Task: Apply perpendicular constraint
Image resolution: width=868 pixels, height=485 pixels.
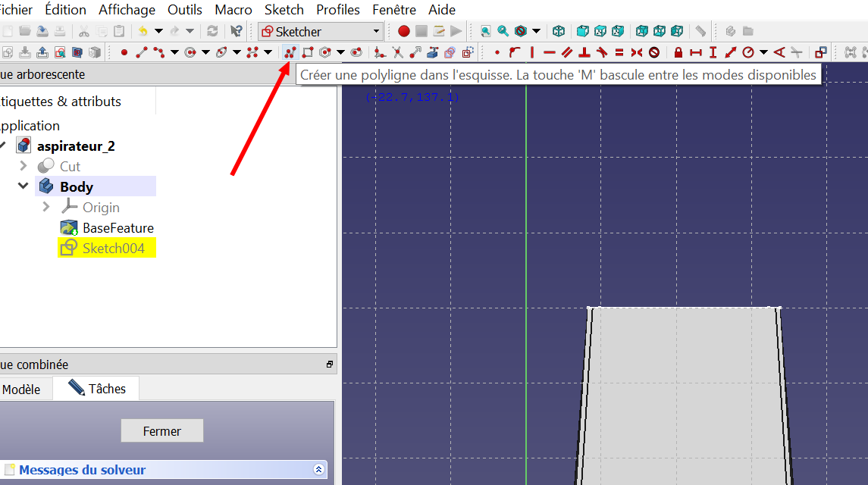Action: click(x=584, y=52)
